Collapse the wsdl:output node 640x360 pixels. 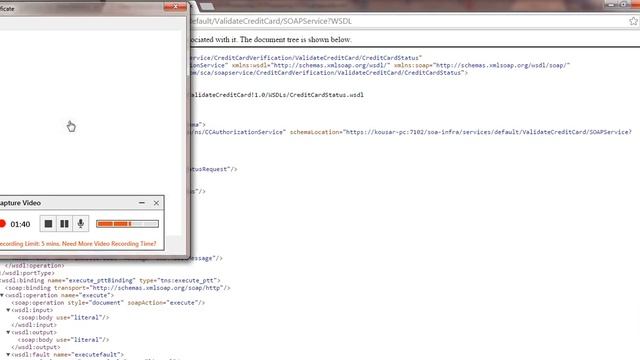8,332
